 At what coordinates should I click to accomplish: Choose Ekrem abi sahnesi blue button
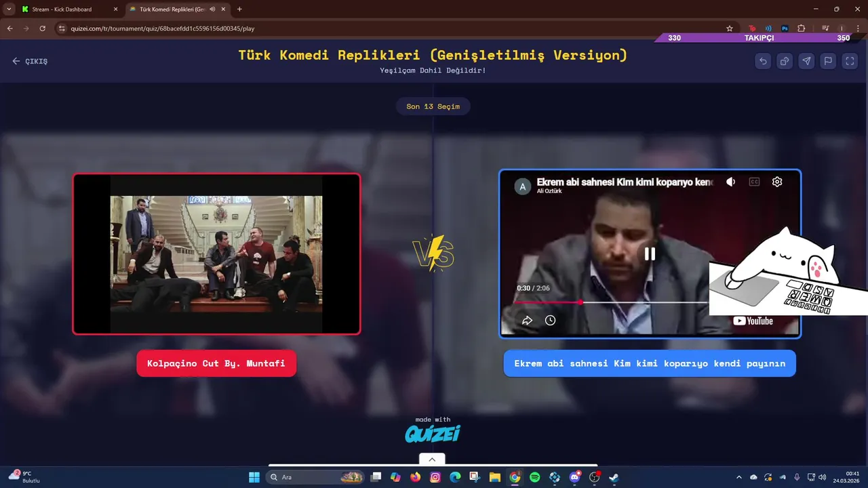tap(650, 363)
